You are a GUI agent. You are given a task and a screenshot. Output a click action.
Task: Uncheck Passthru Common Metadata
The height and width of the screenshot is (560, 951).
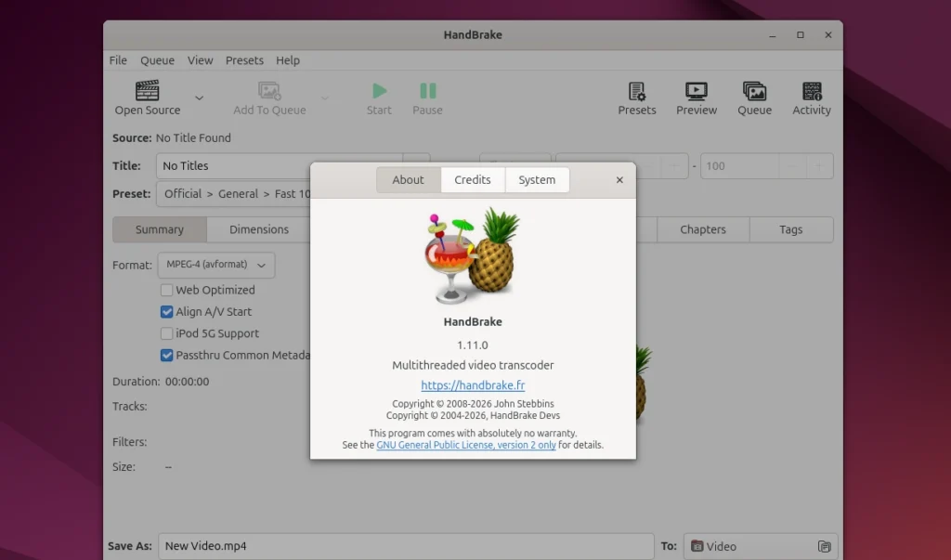pos(166,355)
